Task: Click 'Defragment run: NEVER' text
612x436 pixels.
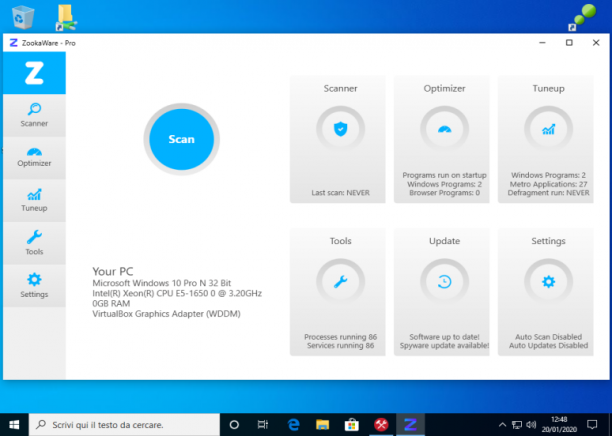Action: click(x=548, y=193)
